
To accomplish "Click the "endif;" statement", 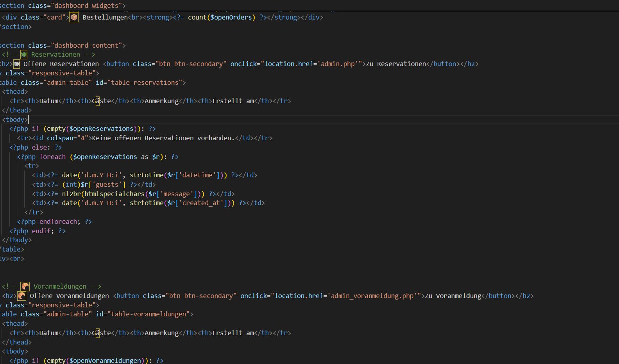I will click(43, 231).
